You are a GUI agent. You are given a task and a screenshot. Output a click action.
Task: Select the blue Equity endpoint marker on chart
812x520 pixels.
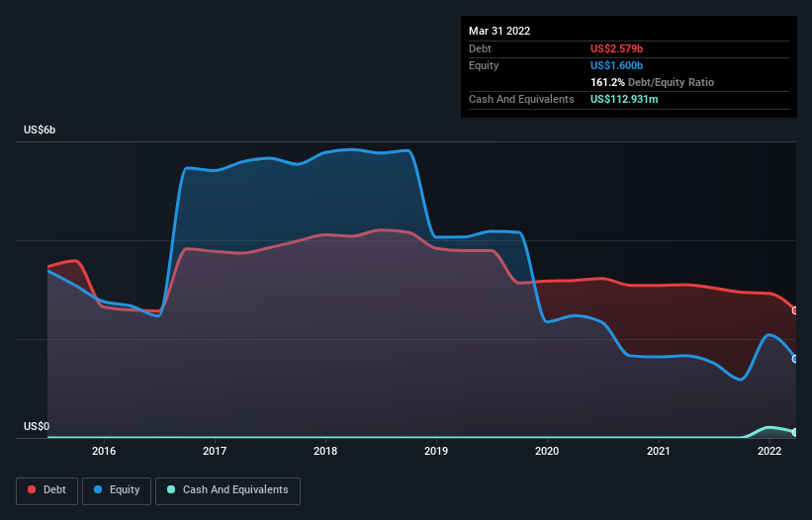click(x=795, y=359)
